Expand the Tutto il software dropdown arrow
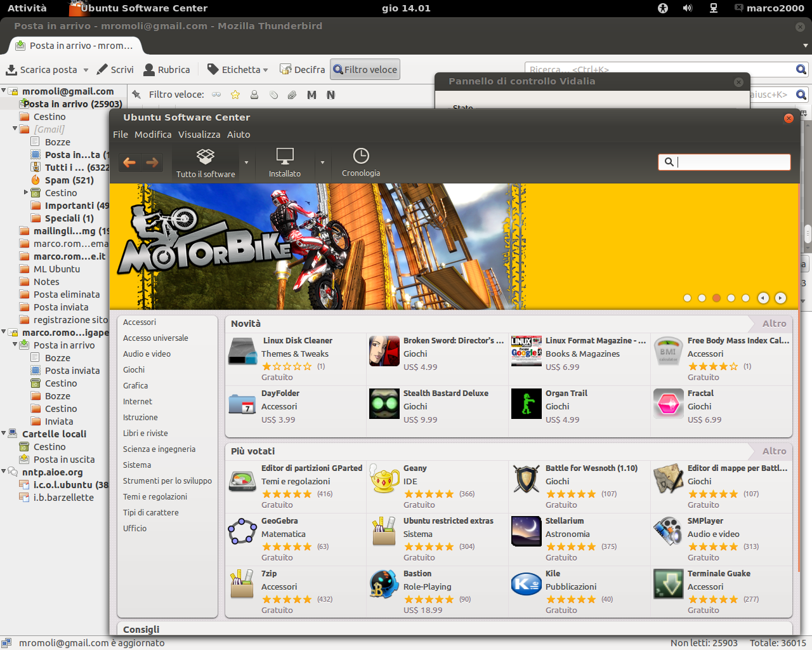Viewport: 812px width, 650px height. point(247,162)
